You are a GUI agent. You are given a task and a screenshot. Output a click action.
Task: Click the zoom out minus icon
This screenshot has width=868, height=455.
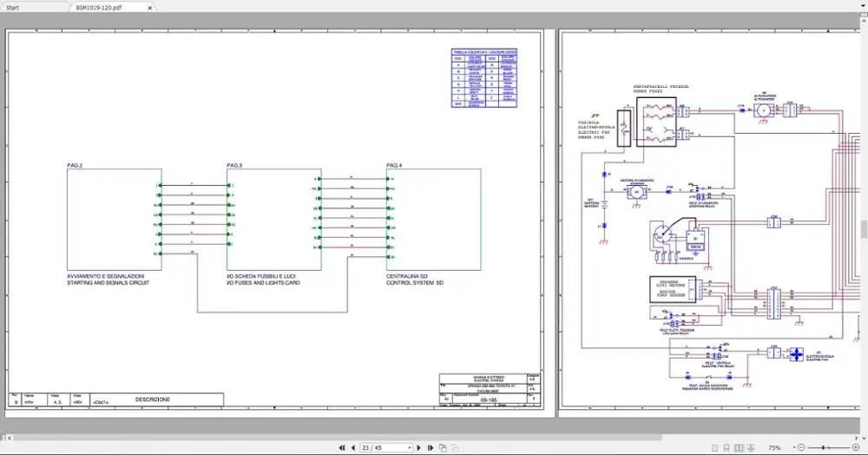tap(801, 448)
